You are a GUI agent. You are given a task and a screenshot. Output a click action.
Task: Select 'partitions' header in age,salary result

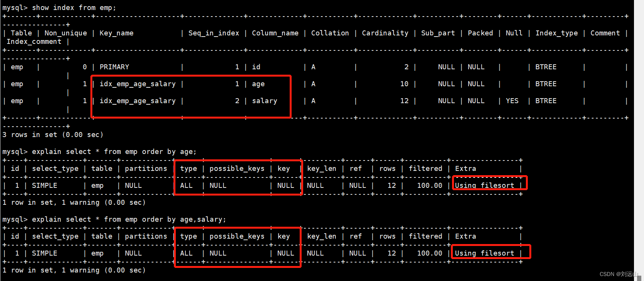coord(146,236)
